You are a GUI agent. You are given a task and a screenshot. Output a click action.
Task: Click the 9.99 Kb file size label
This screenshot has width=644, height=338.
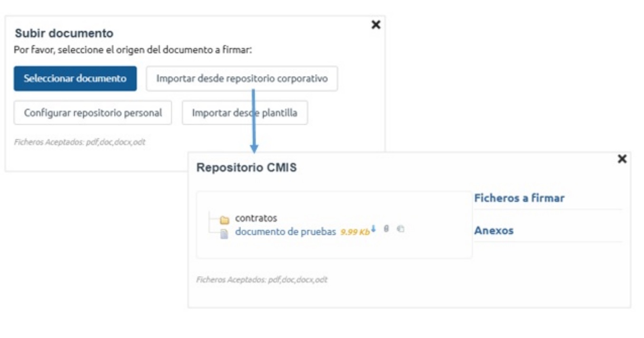355,232
